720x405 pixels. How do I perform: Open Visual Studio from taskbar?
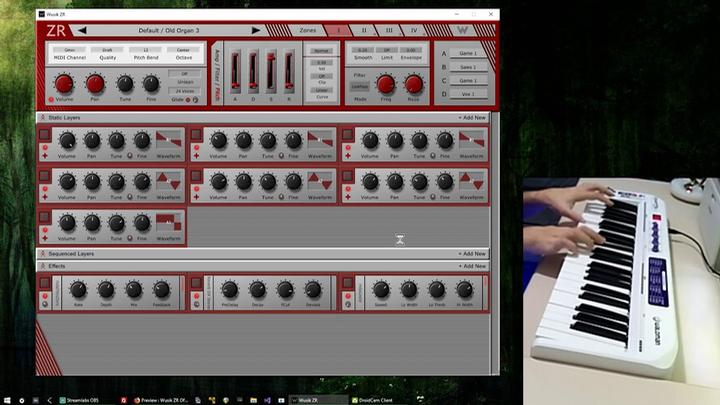pyautogui.click(x=267, y=400)
